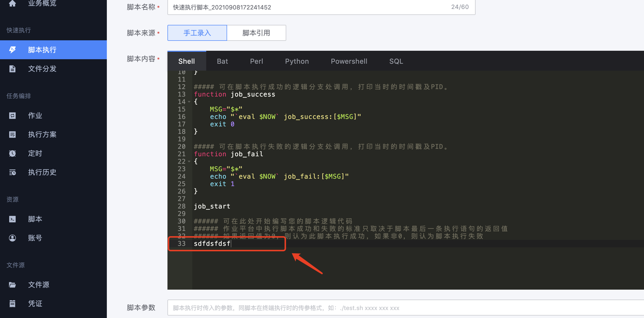Image resolution: width=644 pixels, height=318 pixels.
Task: Open the 执行方案 execution plan icon
Action: (x=12, y=134)
